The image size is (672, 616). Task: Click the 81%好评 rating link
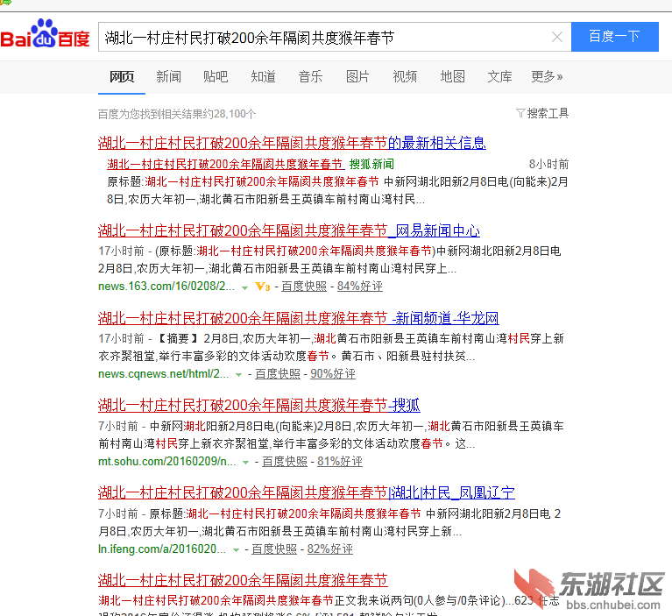point(340,461)
